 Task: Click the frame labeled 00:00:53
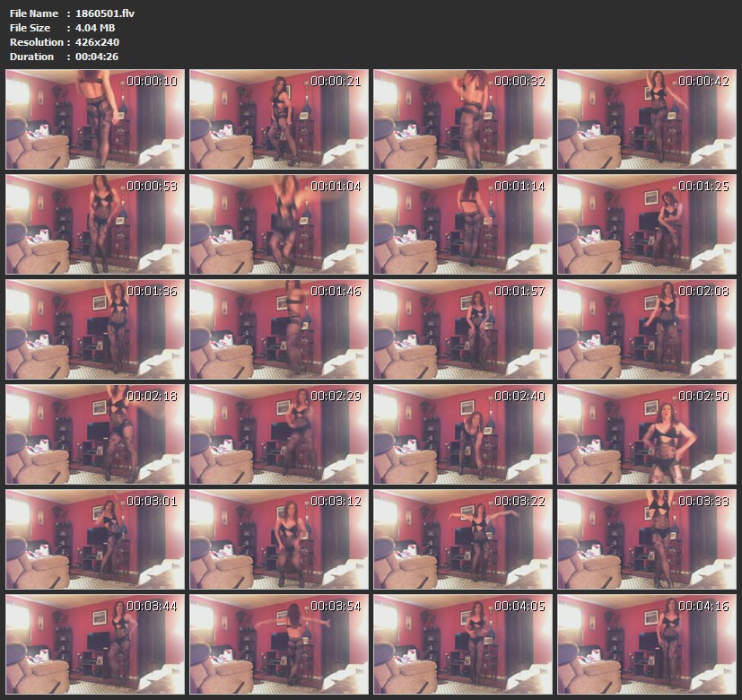95,224
